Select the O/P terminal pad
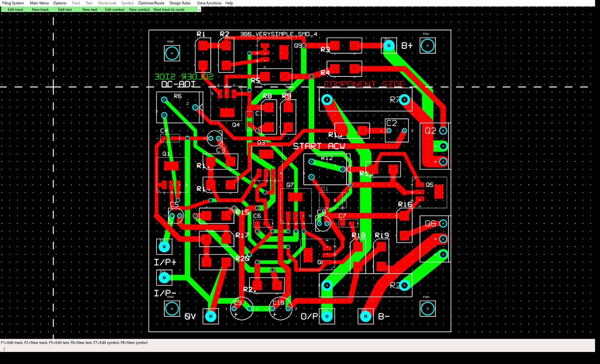 [x=327, y=316]
